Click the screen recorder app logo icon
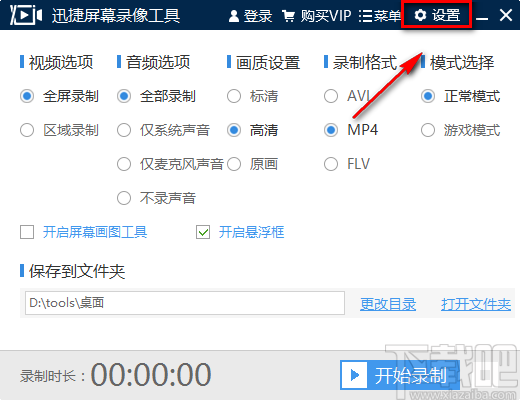This screenshot has height=400, width=520. (26, 15)
